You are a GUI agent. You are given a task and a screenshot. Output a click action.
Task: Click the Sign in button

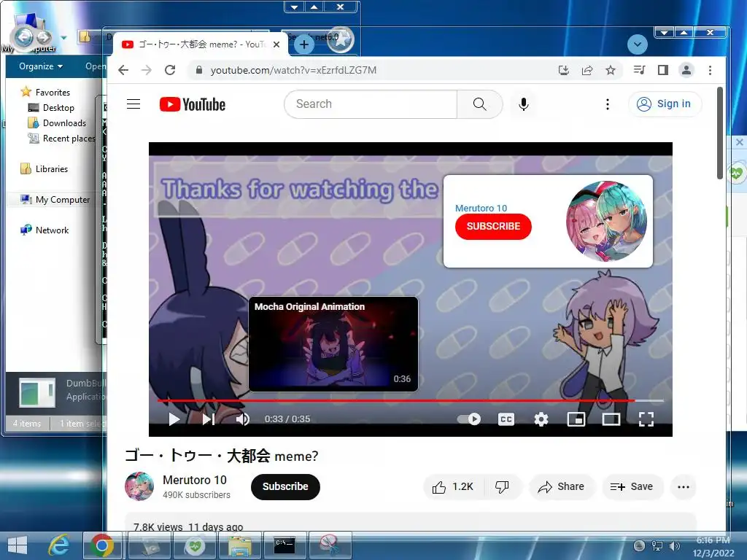point(665,104)
